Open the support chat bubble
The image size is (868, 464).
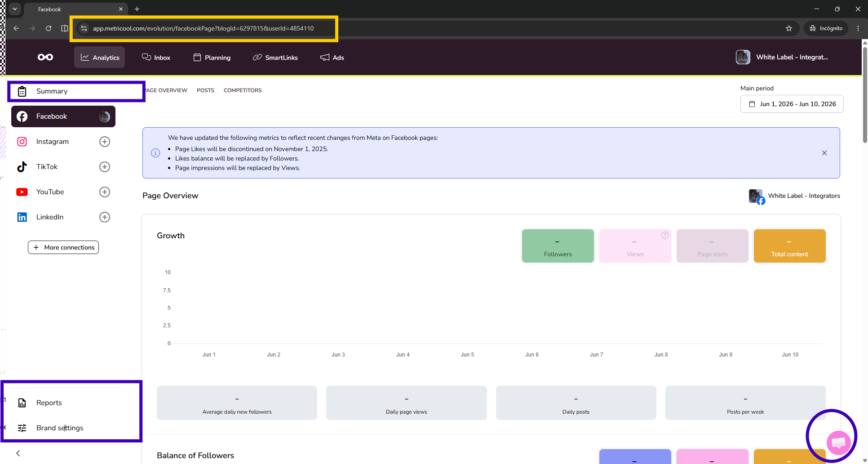tap(838, 443)
